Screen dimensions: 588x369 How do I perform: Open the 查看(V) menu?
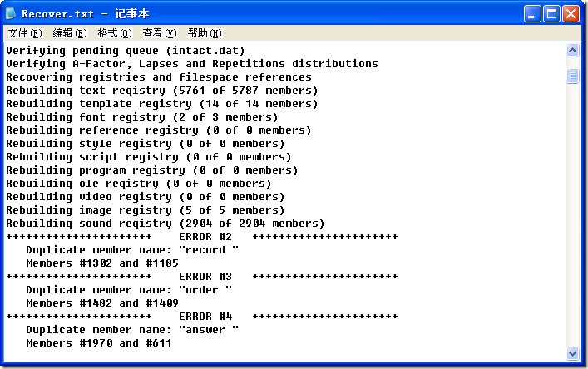pos(159,33)
